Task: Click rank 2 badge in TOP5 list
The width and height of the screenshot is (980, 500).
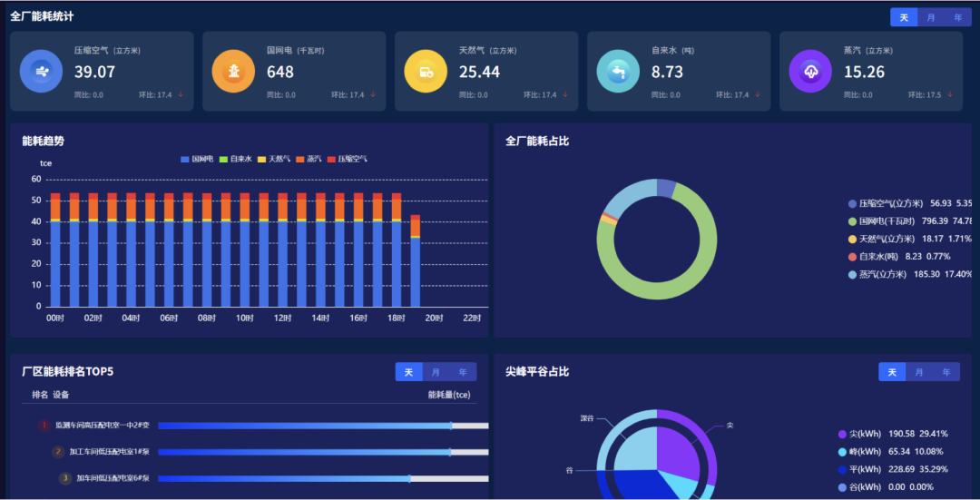Action: click(x=58, y=451)
